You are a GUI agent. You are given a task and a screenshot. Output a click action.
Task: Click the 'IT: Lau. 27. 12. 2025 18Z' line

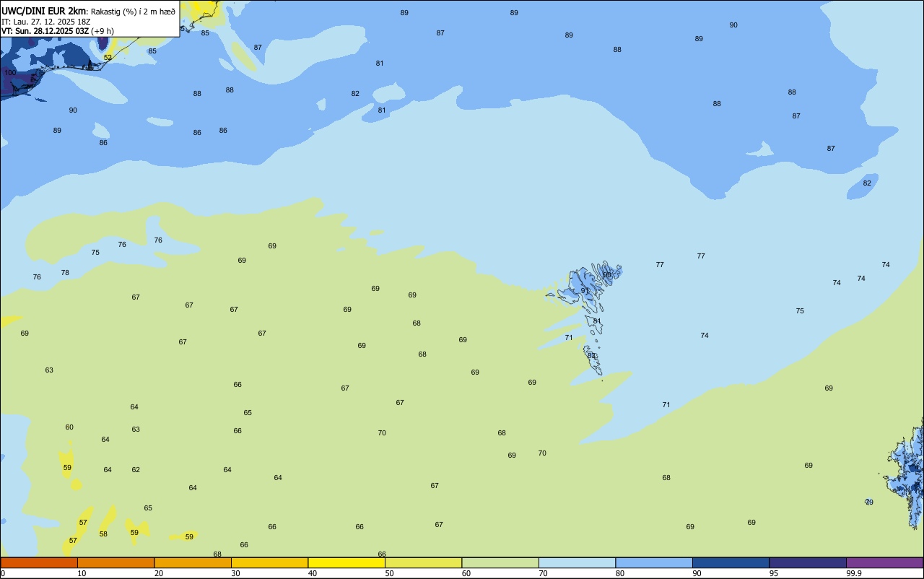(45, 22)
